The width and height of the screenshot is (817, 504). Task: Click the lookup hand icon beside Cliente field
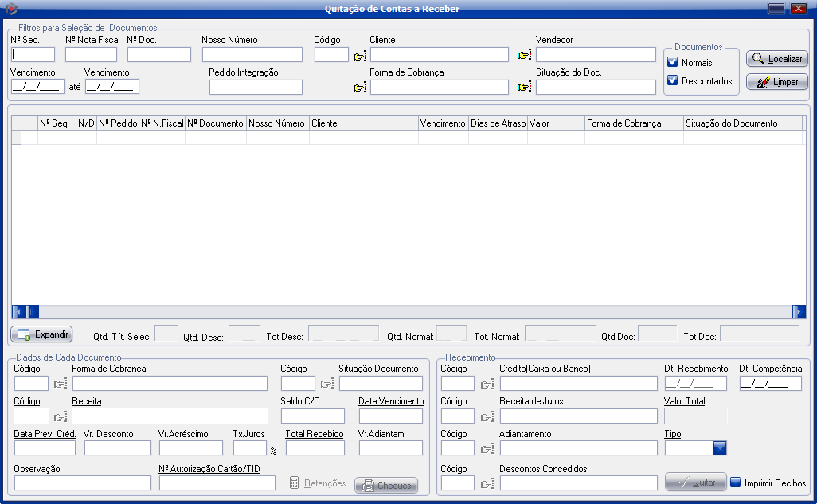click(x=359, y=55)
